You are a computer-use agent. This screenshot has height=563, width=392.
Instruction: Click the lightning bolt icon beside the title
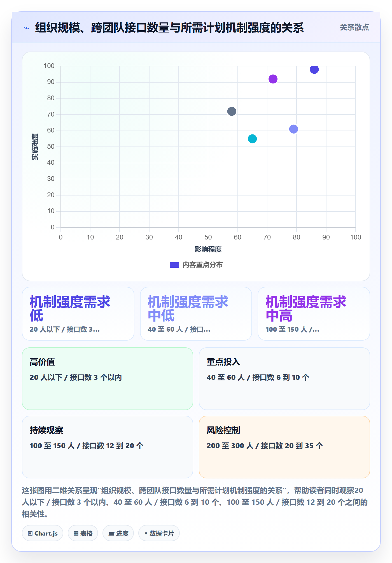(27, 28)
